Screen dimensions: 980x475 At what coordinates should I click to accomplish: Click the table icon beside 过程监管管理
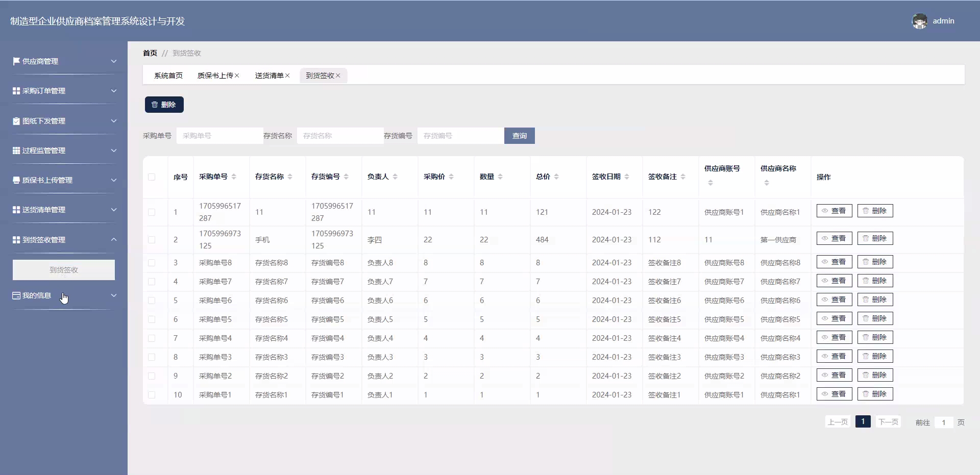click(x=16, y=151)
